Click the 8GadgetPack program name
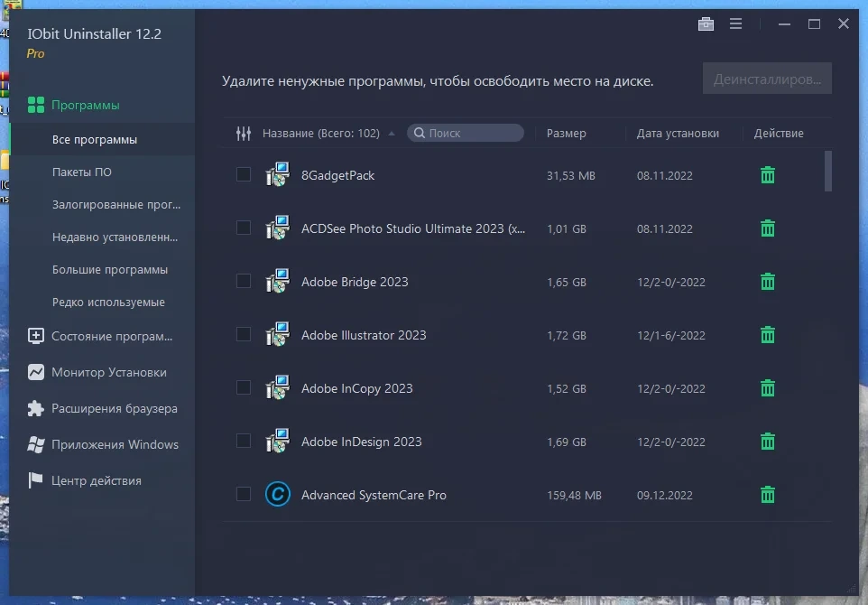868x605 pixels. (x=337, y=175)
